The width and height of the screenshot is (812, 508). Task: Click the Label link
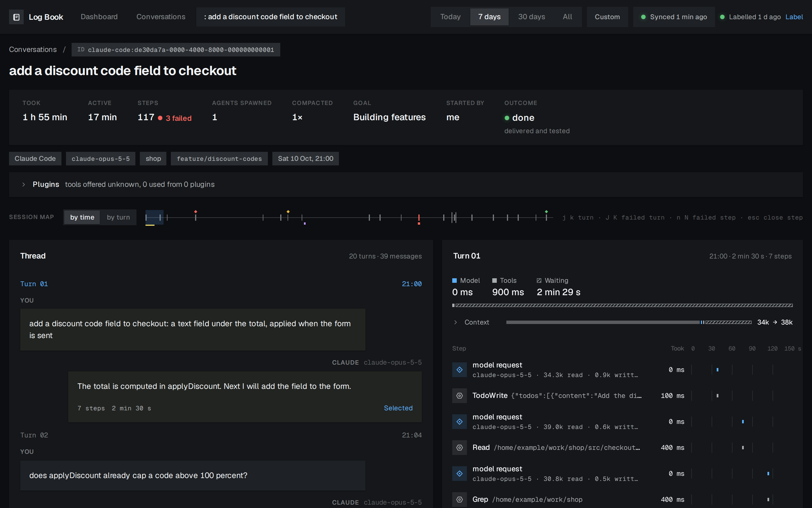click(x=794, y=17)
